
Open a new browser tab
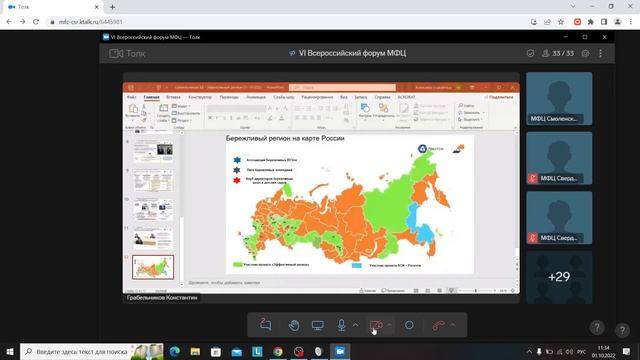(112, 7)
